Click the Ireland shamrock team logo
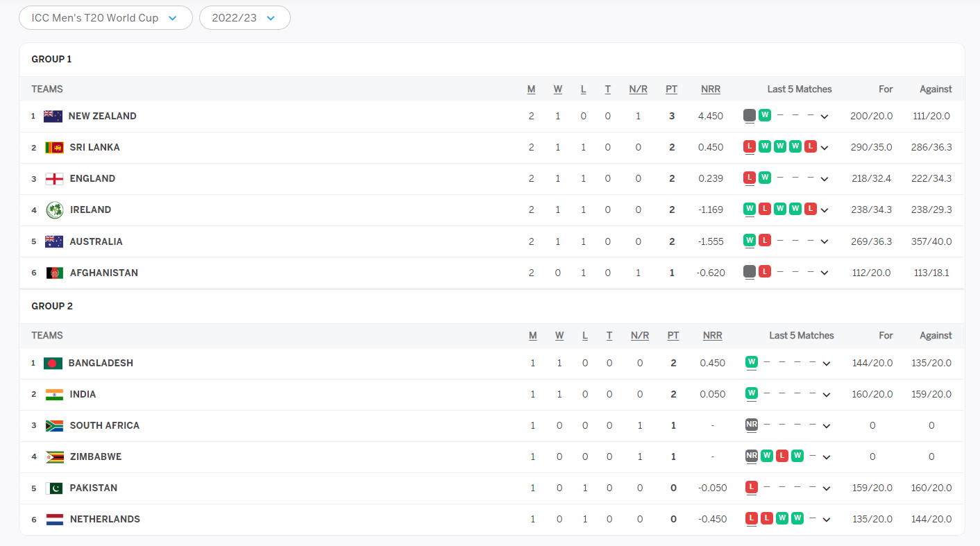This screenshot has height=546, width=980. pyautogui.click(x=55, y=210)
